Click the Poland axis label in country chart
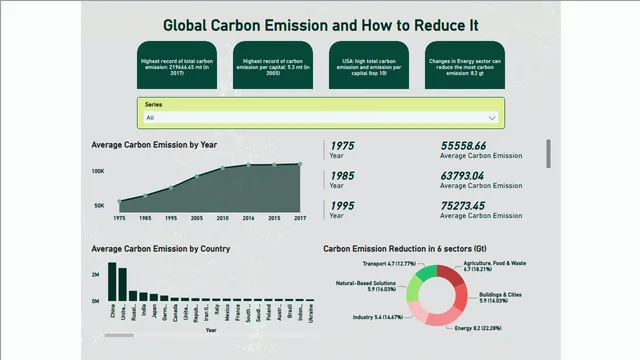 coord(269,312)
